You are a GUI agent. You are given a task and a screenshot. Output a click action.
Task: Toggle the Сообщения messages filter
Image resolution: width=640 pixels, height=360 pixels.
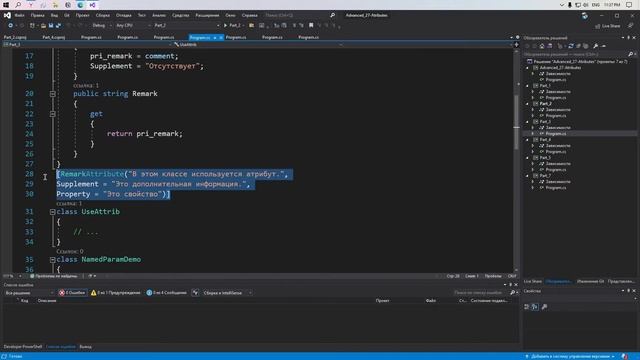point(167,293)
